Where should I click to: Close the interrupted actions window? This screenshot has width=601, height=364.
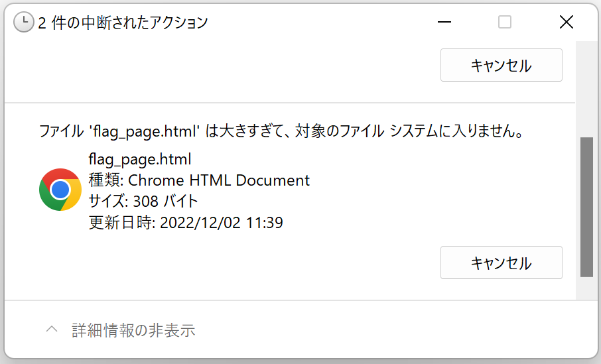pos(566,23)
